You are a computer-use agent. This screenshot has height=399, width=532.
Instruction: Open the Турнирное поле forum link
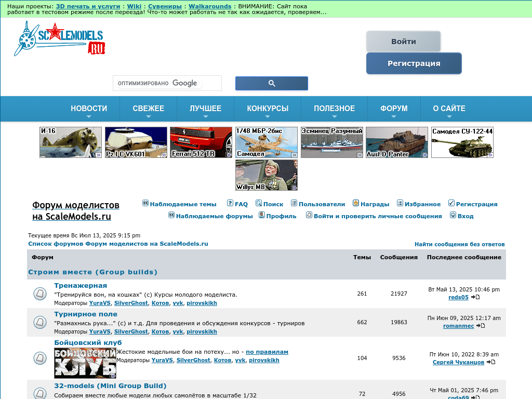[86, 314]
